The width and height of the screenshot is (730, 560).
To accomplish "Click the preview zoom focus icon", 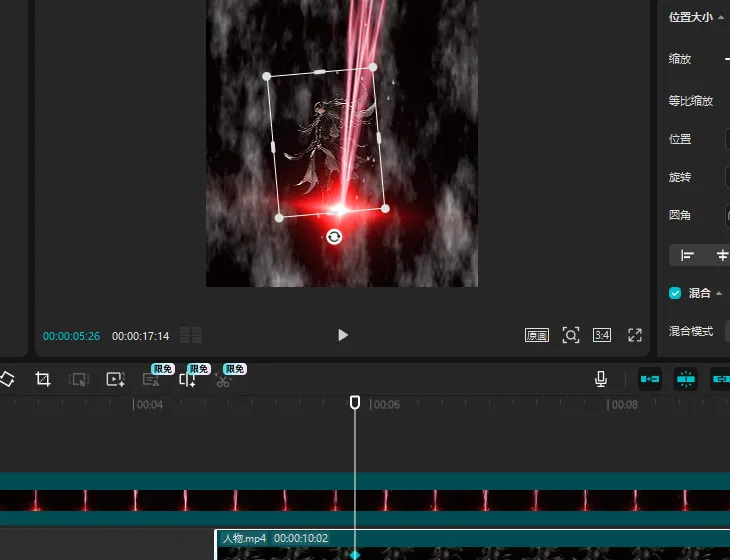I will click(x=571, y=335).
